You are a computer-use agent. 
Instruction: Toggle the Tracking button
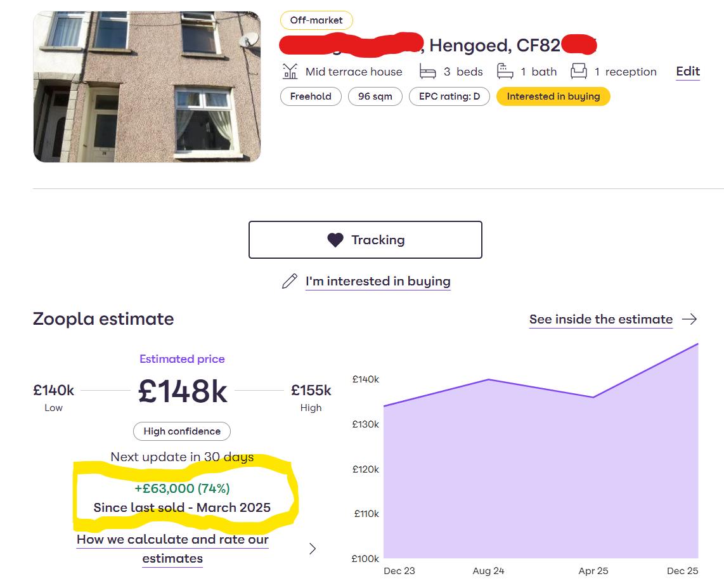click(365, 240)
